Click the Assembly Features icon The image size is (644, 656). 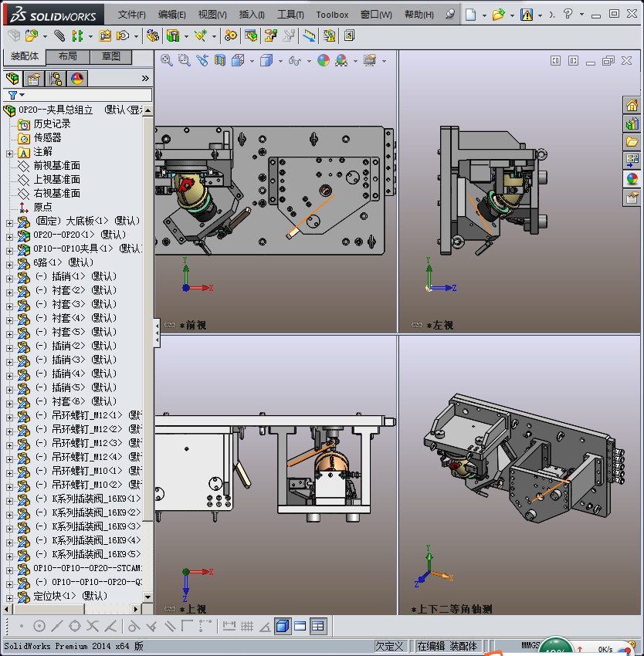coord(172,36)
